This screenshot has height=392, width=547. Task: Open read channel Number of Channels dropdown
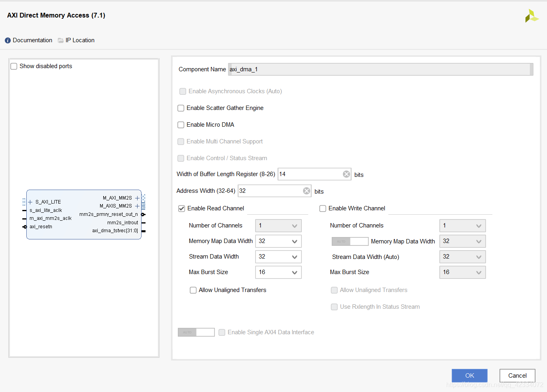coord(278,226)
